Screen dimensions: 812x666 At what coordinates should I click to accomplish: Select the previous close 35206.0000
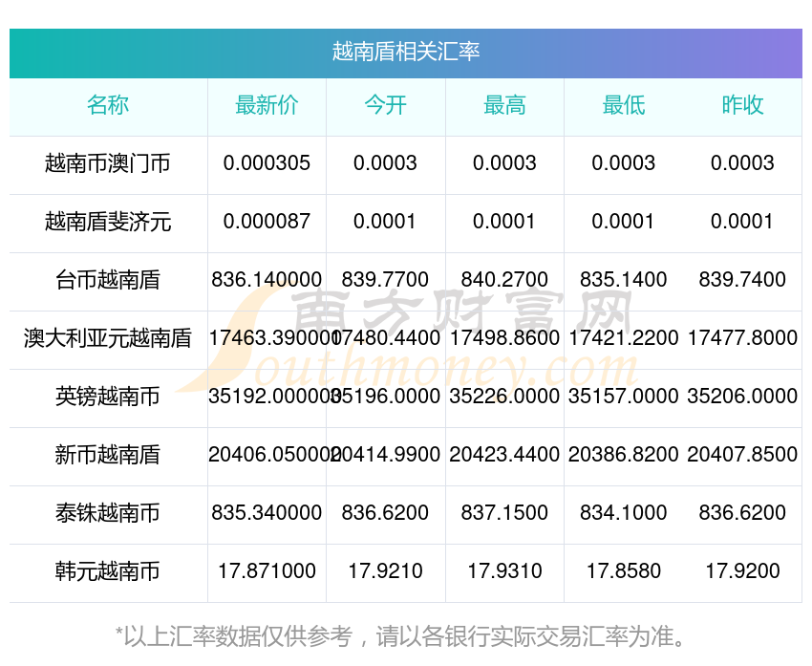point(742,397)
